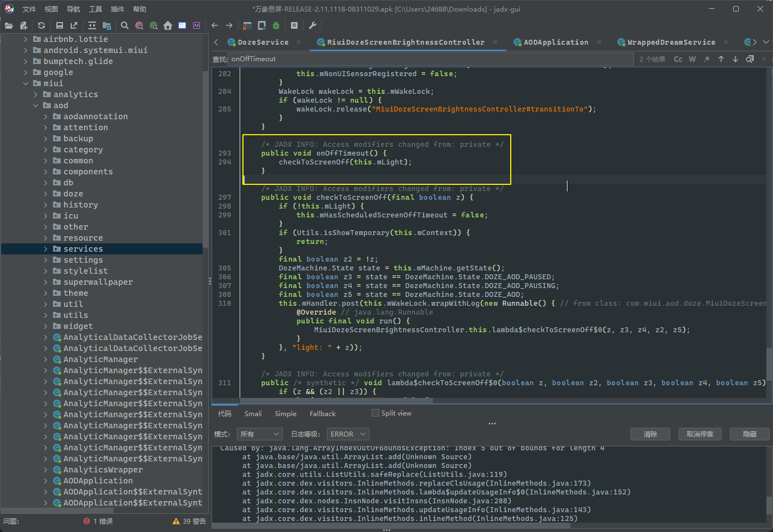Toggle the sync with editor icon

coord(92,25)
